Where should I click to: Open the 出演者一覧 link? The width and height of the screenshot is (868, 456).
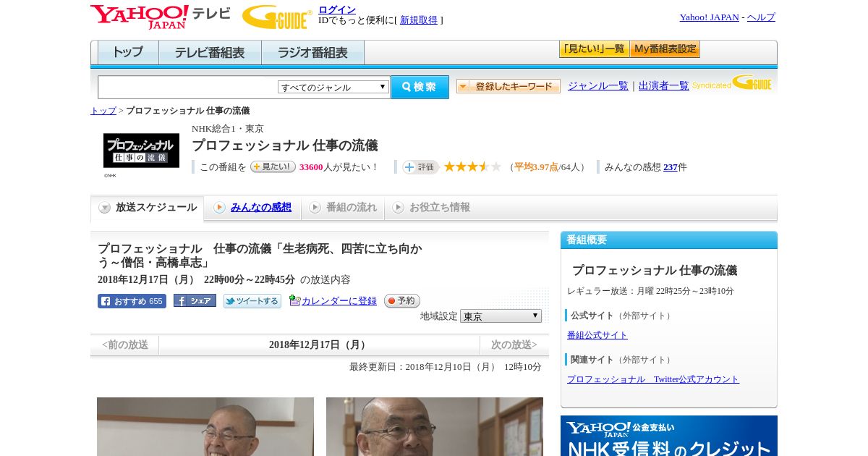click(664, 86)
